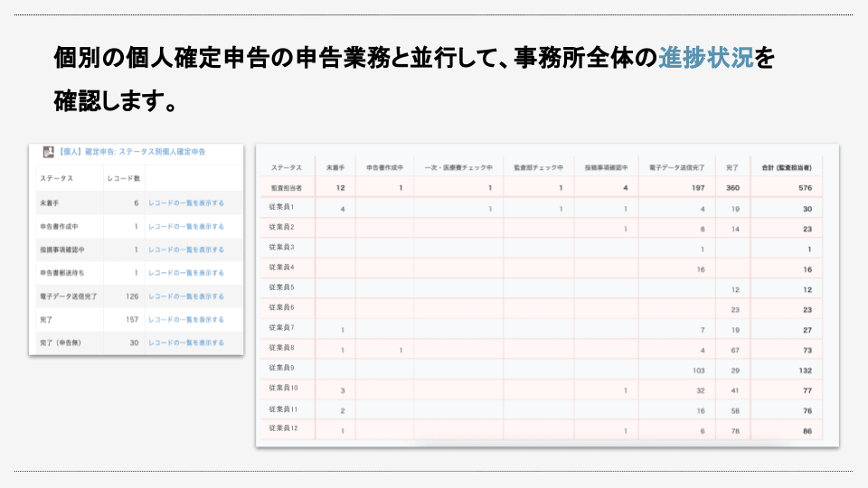868x488 pixels.
Task: Click 従業員11 total 76
Action: [x=807, y=411]
